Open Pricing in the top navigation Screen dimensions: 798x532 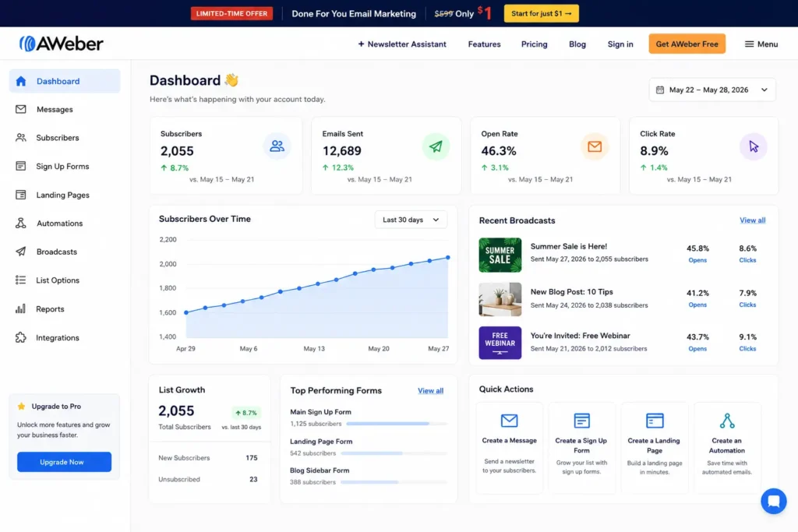534,44
